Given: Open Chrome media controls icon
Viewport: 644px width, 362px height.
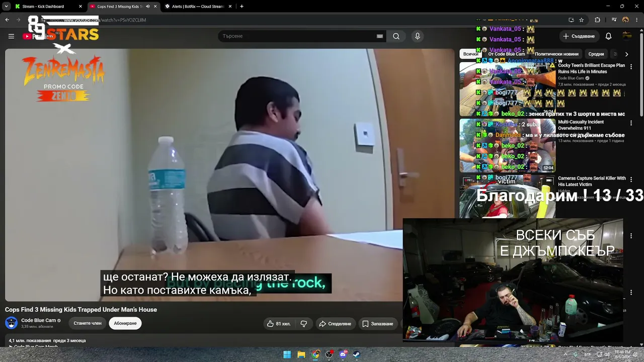Looking at the screenshot, I should coord(614,20).
